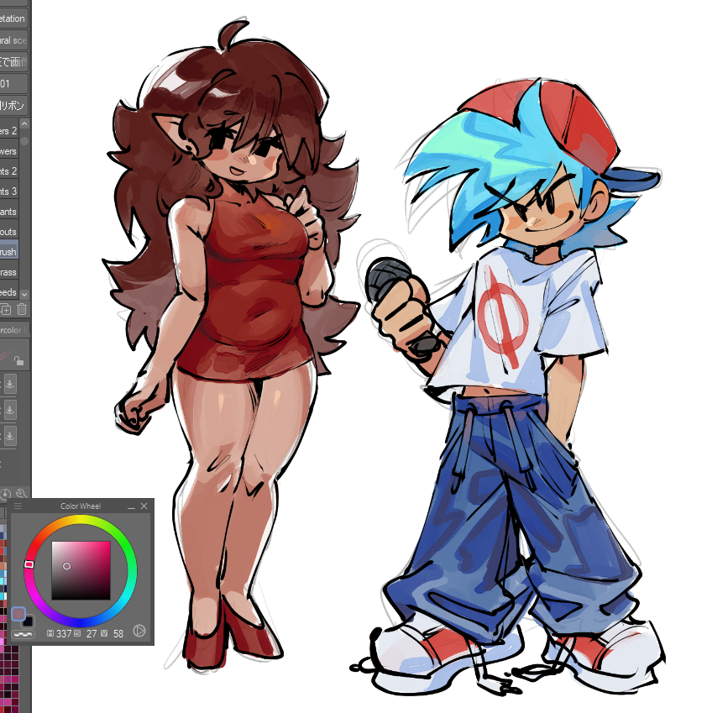This screenshot has height=713, width=728.
Task: Click the brush stroke preview thumbnail
Action: (14, 354)
